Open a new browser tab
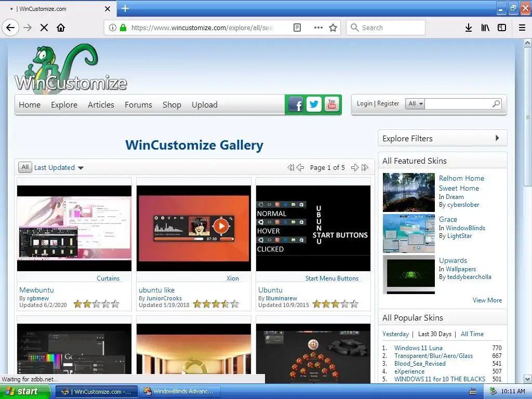532x399 pixels. click(125, 8)
